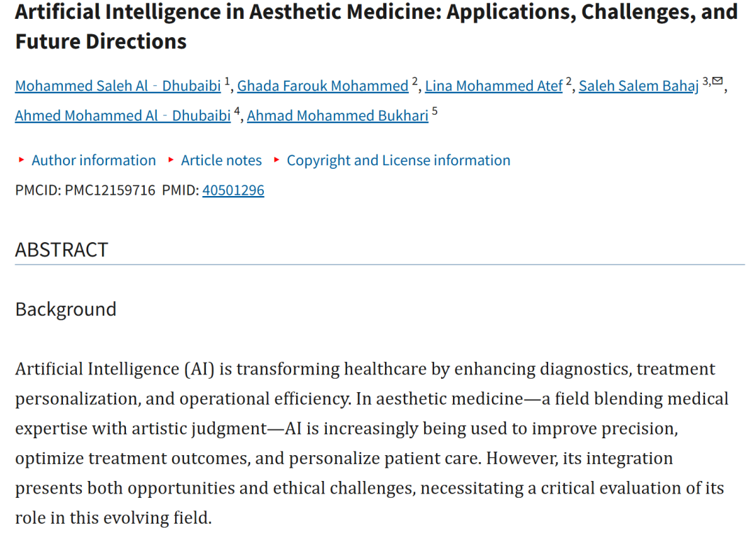Expand Copyright and License information
The width and height of the screenshot is (756, 544).
[398, 160]
